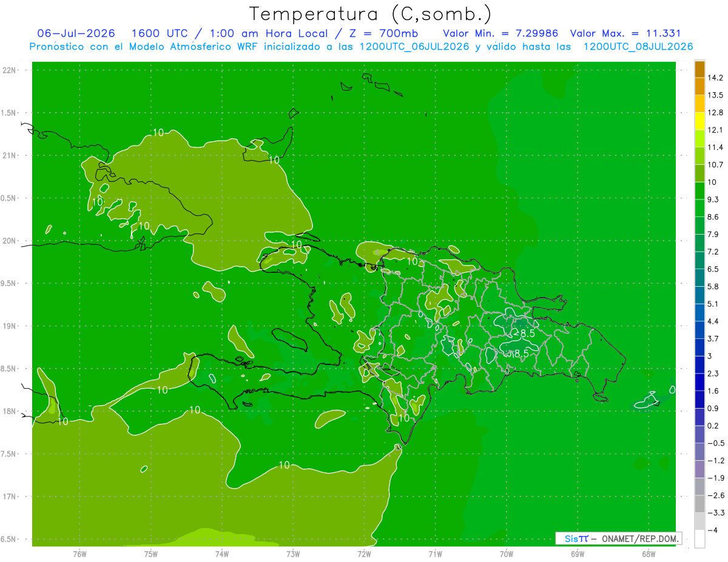Click the colorbar label '5.1'
The image size is (728, 562).
click(713, 304)
